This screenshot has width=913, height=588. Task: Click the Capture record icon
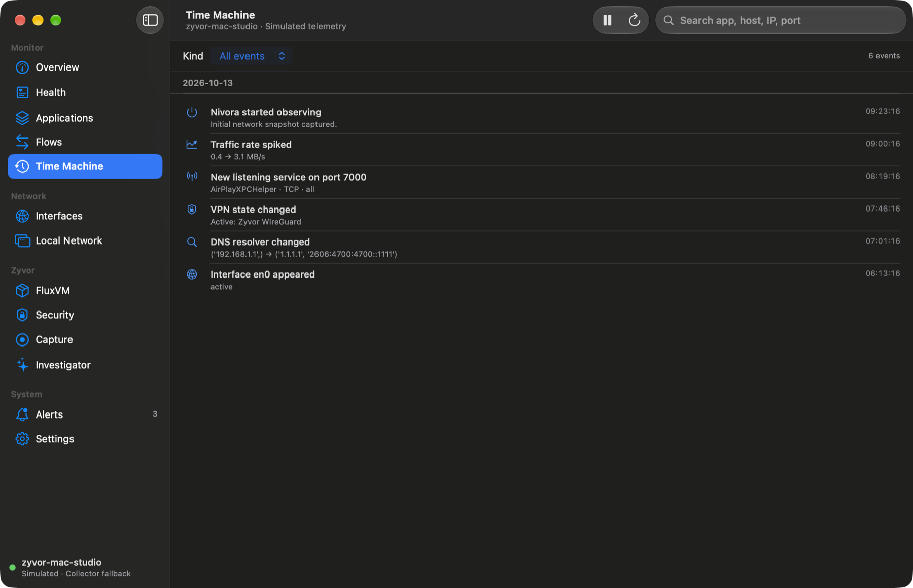(22, 339)
